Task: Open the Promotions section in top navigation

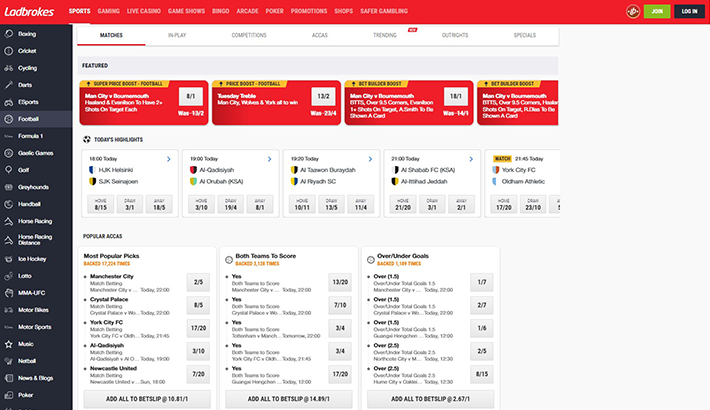Action: (x=309, y=11)
